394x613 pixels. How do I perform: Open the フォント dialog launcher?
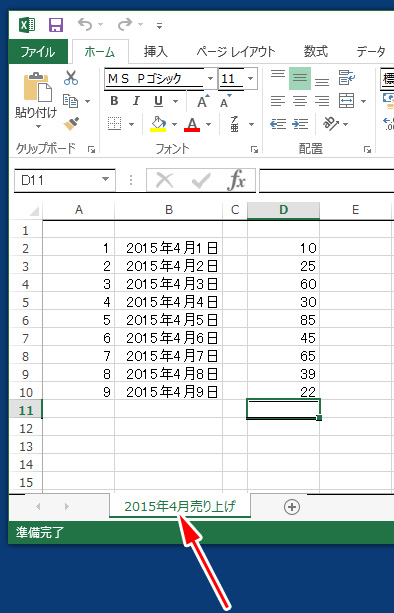(254, 149)
